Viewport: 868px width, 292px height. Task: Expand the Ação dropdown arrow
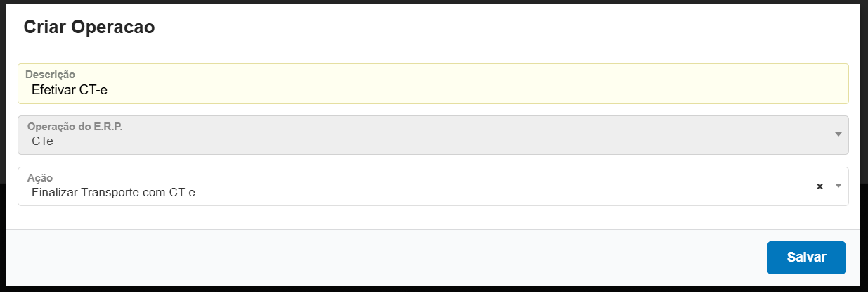[838, 186]
